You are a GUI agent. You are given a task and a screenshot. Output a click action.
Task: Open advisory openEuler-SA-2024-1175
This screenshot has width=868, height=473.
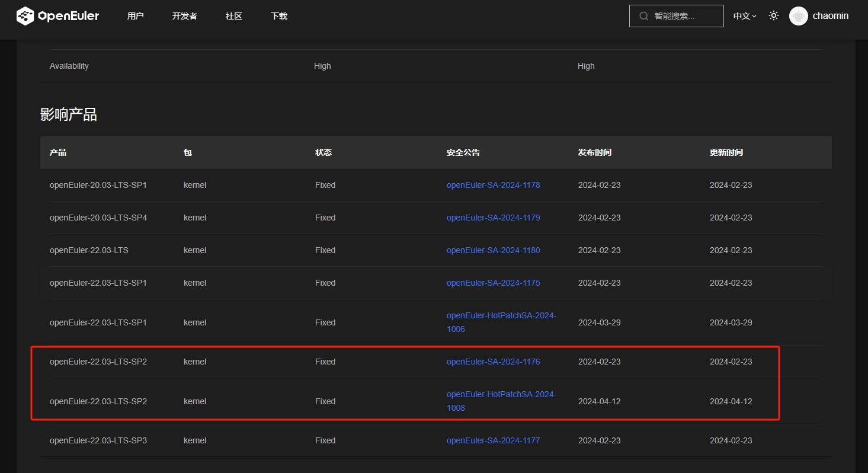[493, 283]
